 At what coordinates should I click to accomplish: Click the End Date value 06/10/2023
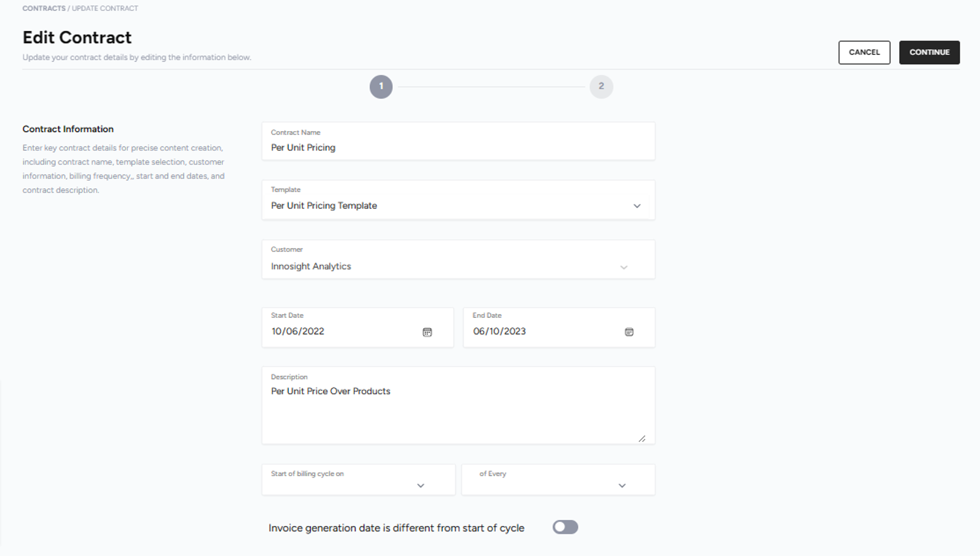pos(499,332)
